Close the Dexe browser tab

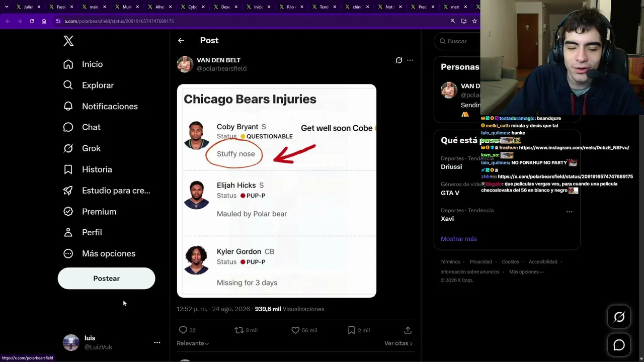[235, 7]
